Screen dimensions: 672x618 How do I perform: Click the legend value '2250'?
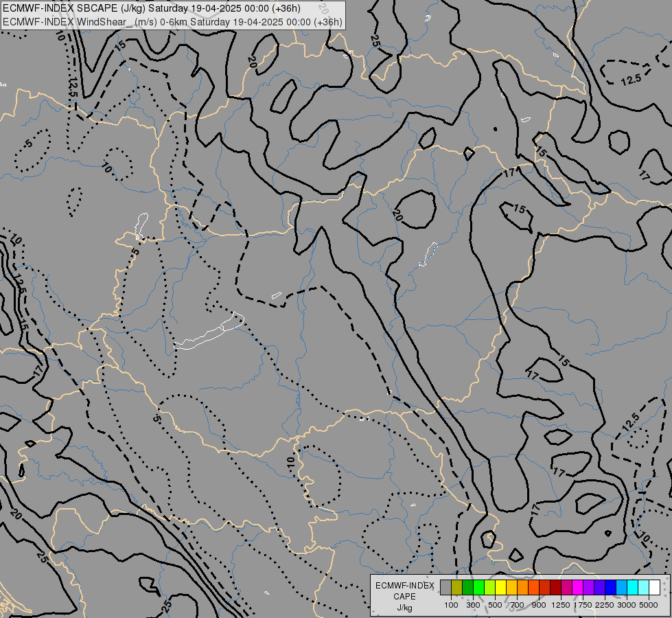point(605,605)
